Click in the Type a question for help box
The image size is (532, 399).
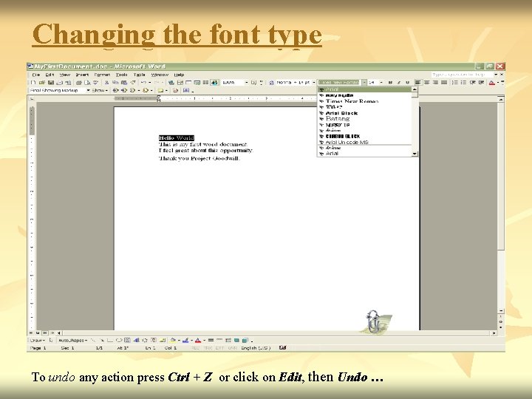pos(462,75)
